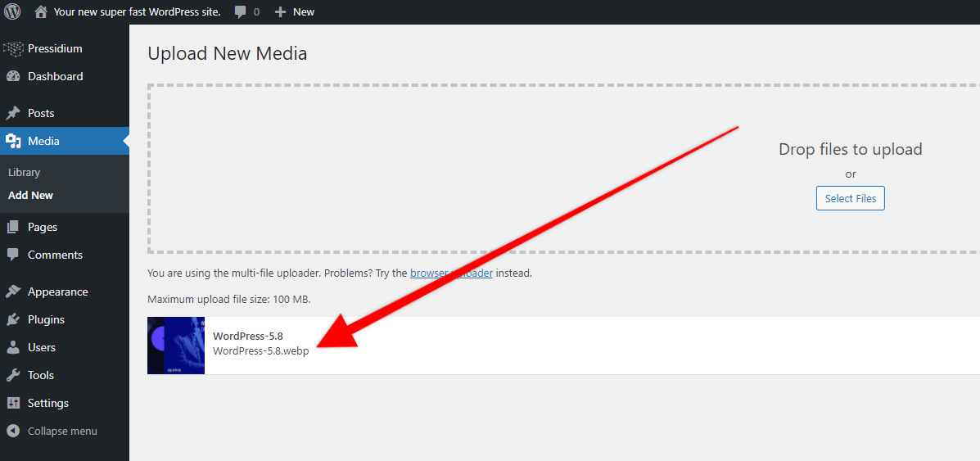Select Media in the sidebar
Image resolution: width=980 pixels, height=461 pixels.
65,141
